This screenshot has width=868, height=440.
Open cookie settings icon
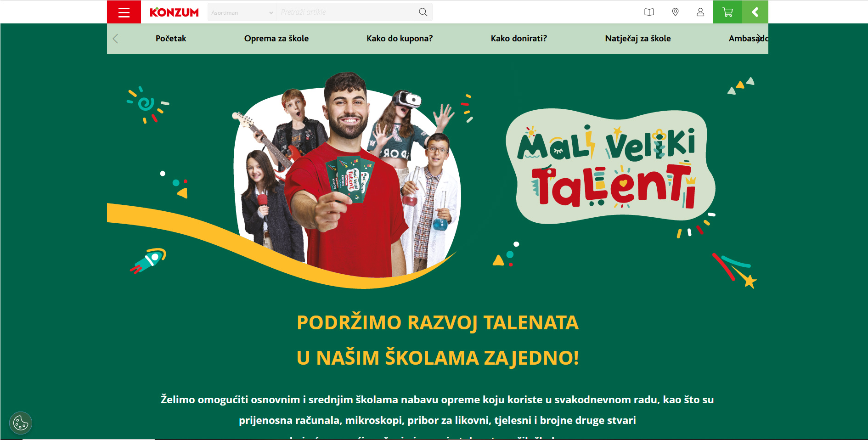[21, 423]
